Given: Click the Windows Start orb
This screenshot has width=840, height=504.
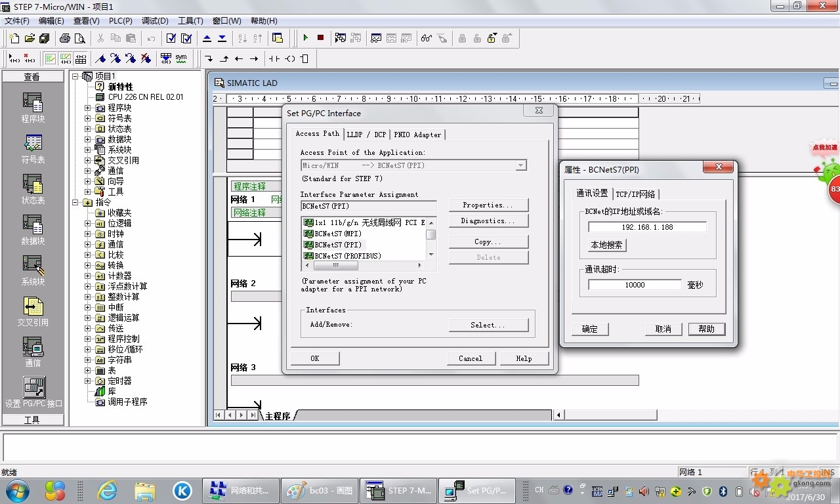Looking at the screenshot, I should [17, 490].
